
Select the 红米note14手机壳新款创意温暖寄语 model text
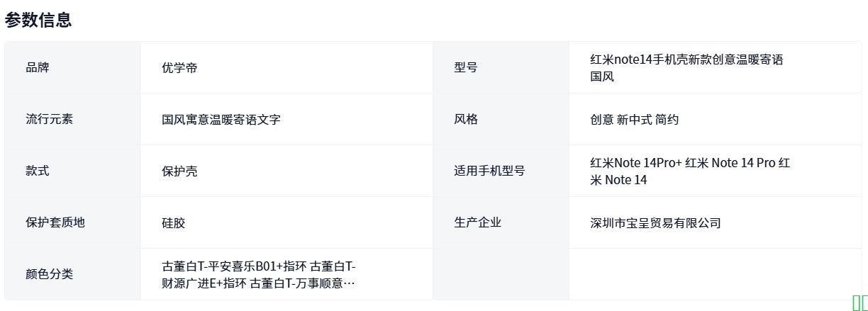686,60
